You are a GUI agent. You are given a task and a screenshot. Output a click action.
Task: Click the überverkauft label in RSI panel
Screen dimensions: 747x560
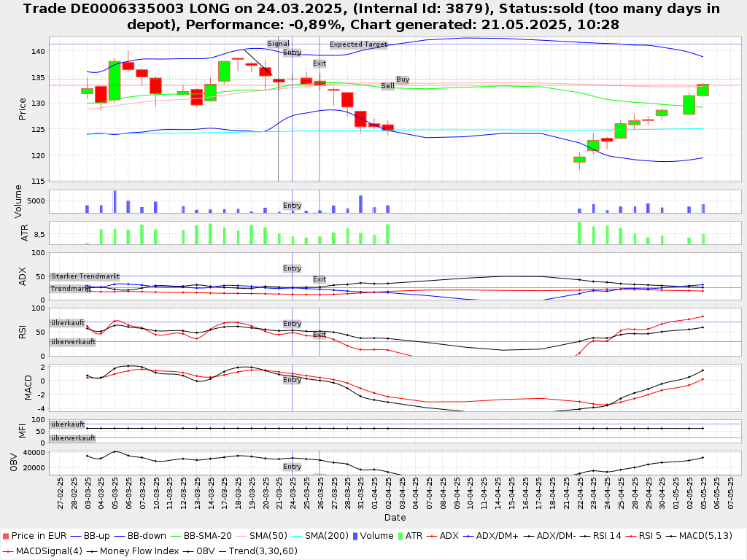[x=73, y=342]
